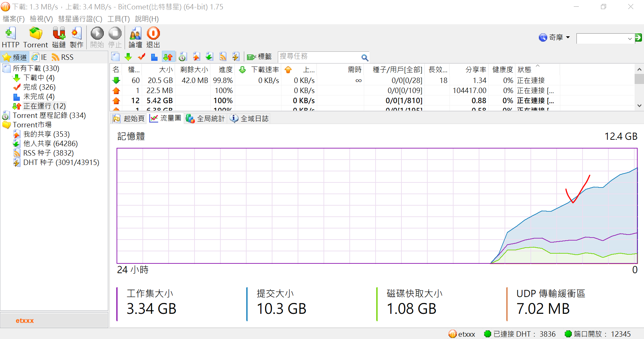Open the 奇摩 search engine dropdown
The height and width of the screenshot is (339, 644).
pos(554,37)
